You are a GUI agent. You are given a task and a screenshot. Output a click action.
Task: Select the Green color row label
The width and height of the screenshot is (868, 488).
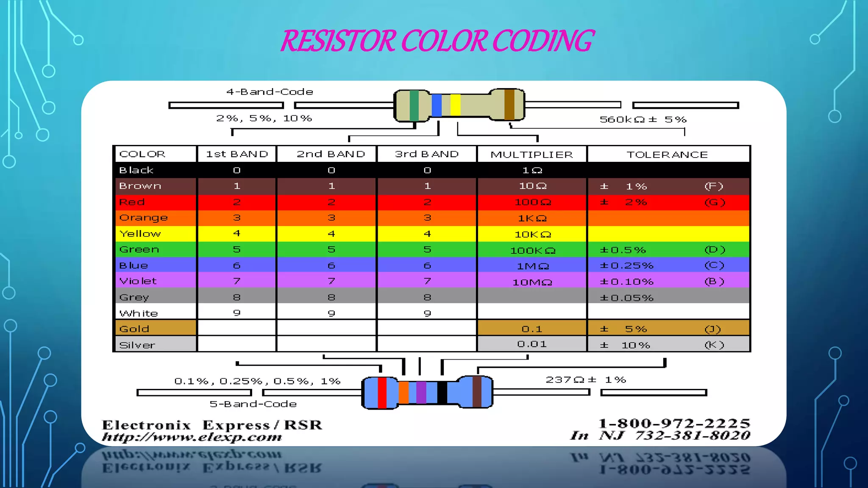coord(139,250)
